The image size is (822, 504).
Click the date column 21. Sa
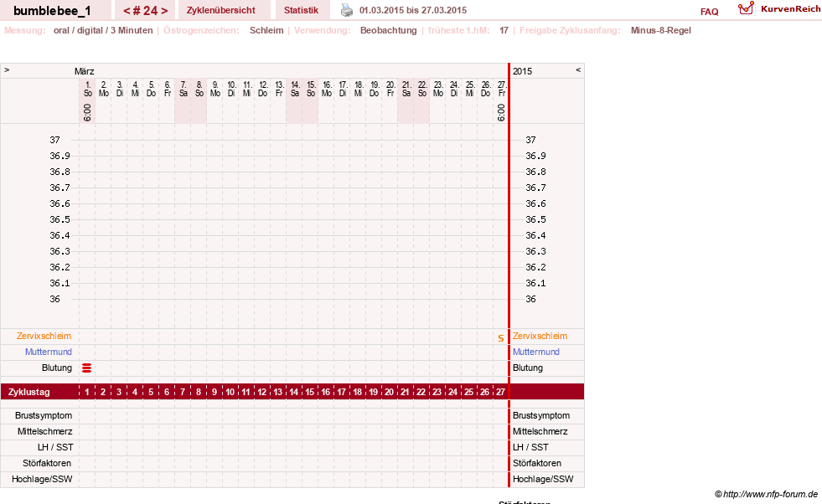(x=406, y=89)
